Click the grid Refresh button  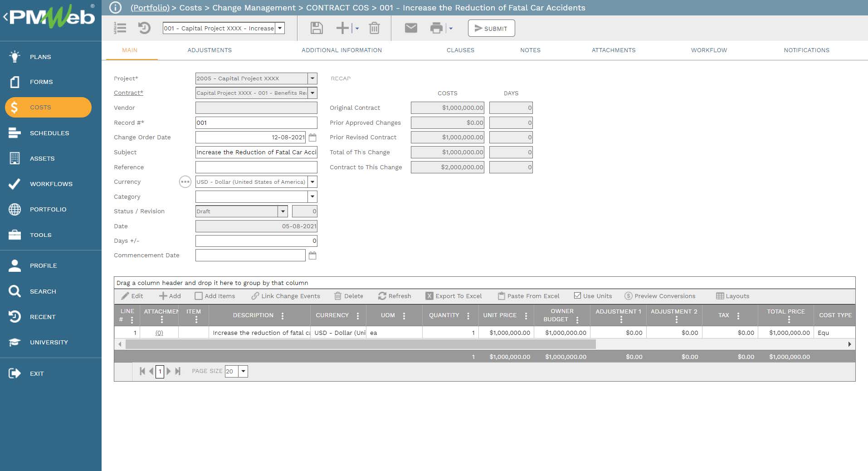click(395, 296)
